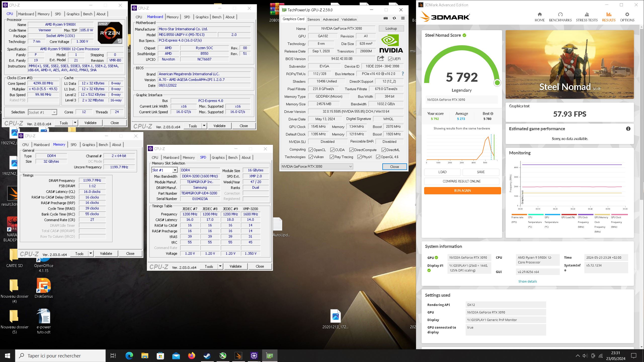Open the CARTE SD desktop folder
This screenshot has width=644, height=362.
[x=14, y=258]
